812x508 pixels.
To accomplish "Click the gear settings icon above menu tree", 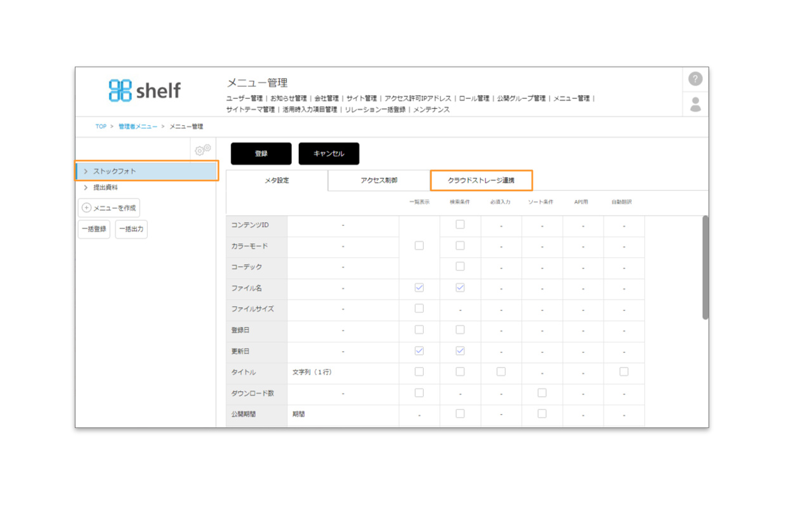I will 203,150.
